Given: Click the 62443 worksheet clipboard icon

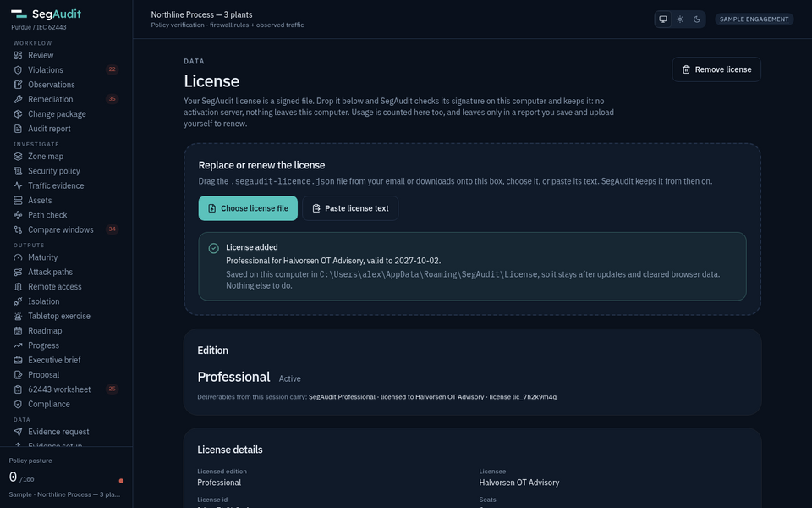Looking at the screenshot, I should coord(18,389).
